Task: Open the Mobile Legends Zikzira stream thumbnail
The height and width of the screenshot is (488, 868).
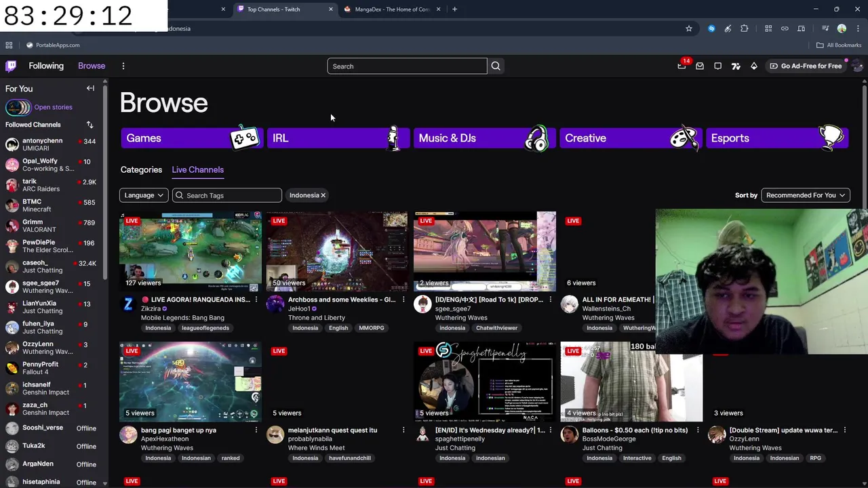Action: 191,251
